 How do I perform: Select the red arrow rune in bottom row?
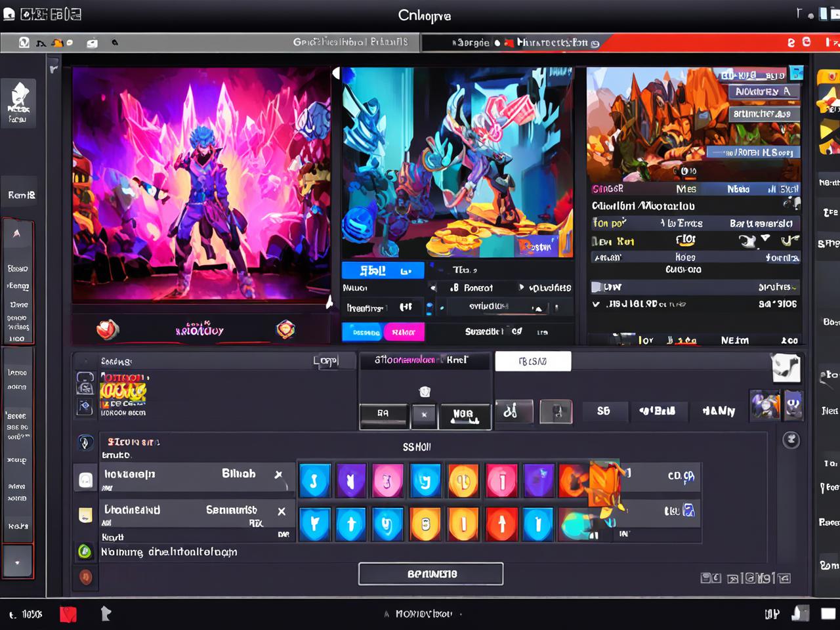(x=501, y=524)
